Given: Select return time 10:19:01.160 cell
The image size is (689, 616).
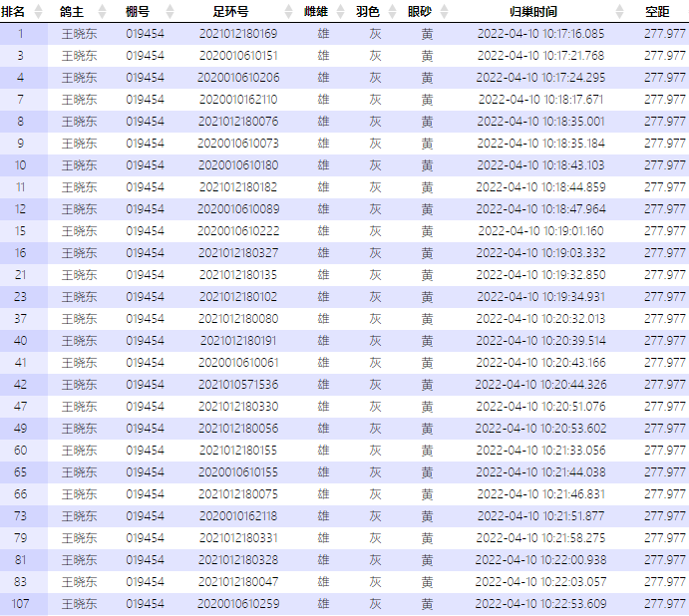Looking at the screenshot, I should [x=540, y=231].
